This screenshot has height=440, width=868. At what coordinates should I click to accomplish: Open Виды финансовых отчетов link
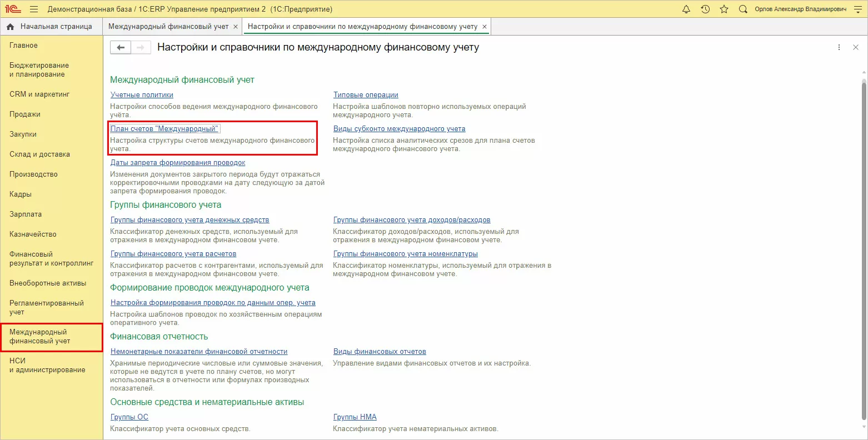pyautogui.click(x=380, y=352)
